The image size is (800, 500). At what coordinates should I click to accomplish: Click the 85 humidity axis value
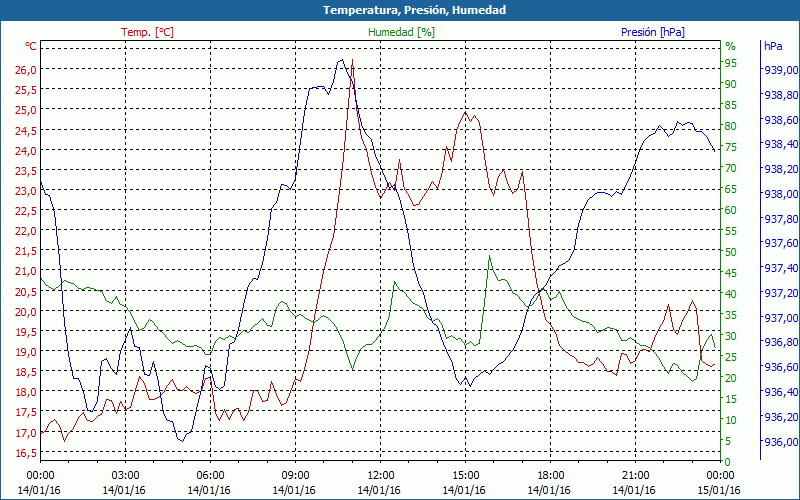tap(731, 105)
